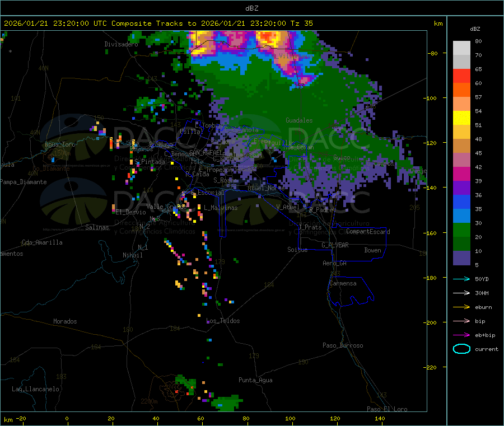Viewport: 504px width, 426px height.
Task: Click the 'E_Escorial' map label
Action: pyautogui.click(x=208, y=193)
